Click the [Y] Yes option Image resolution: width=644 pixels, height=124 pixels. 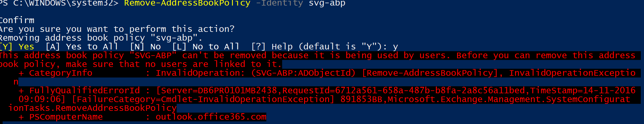[x=17, y=46]
